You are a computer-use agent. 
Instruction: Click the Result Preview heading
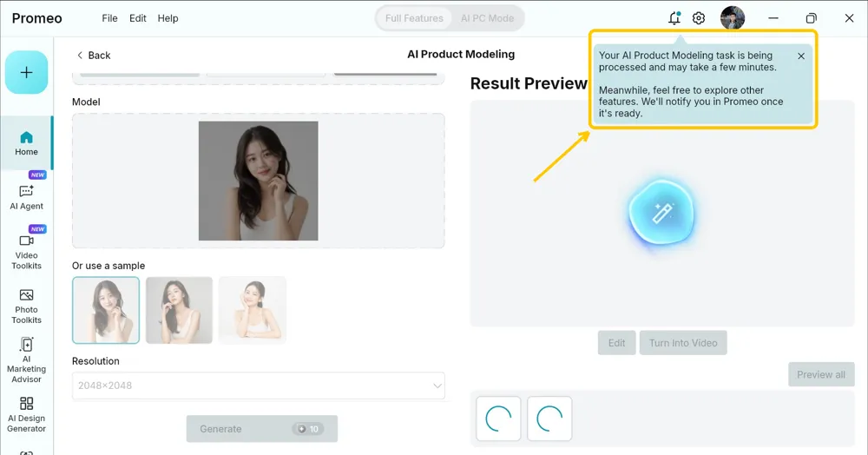(x=529, y=83)
